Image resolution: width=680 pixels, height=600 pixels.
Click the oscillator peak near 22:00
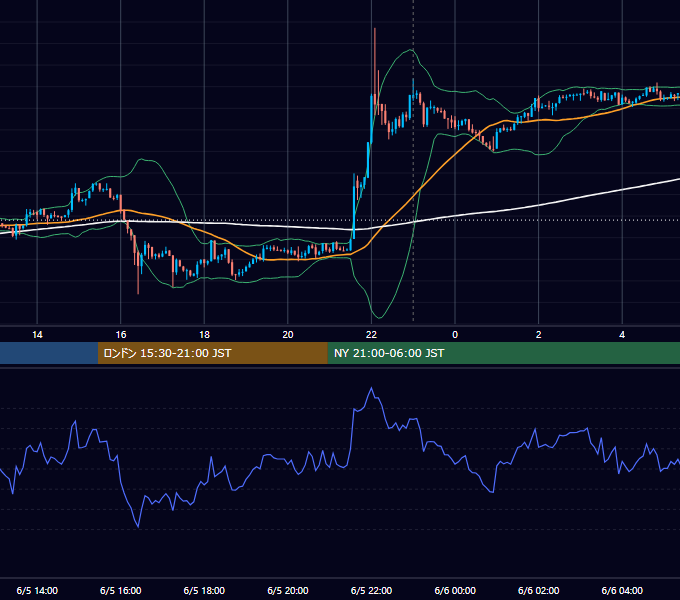pos(371,388)
